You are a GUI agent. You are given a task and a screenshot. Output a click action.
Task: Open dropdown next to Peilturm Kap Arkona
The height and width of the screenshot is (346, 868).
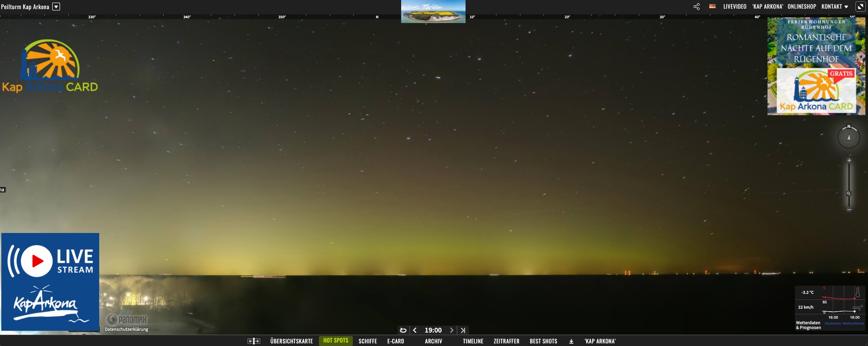56,7
